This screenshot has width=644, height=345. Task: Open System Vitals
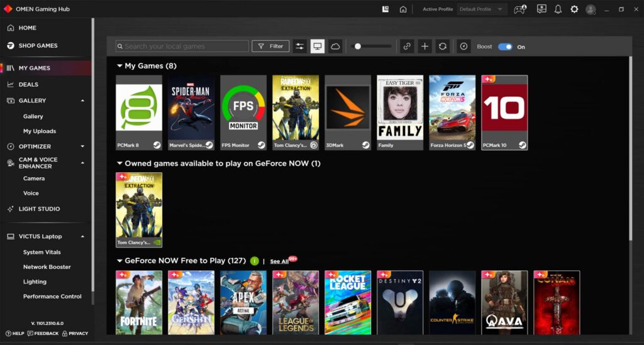point(42,252)
